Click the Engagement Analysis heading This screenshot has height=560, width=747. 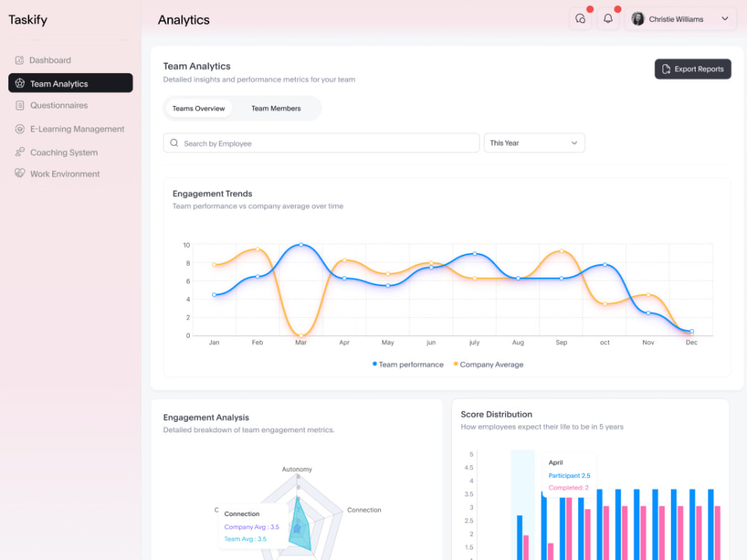[206, 417]
